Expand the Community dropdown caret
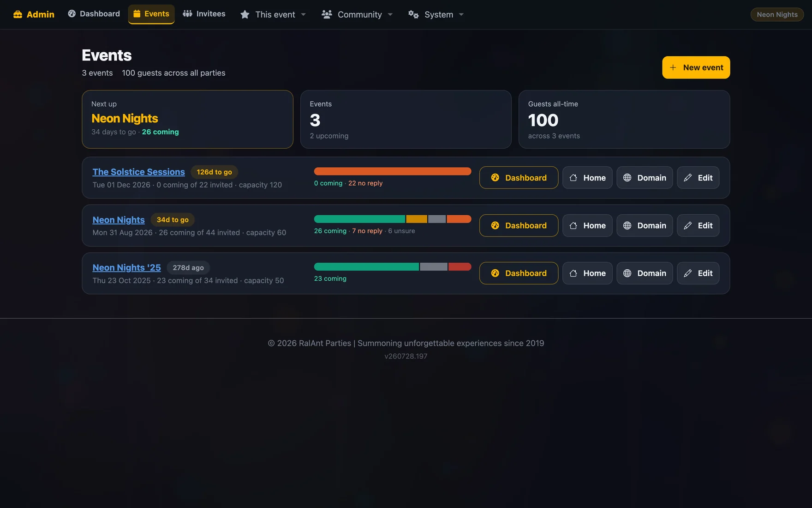This screenshot has width=812, height=508. [x=390, y=15]
